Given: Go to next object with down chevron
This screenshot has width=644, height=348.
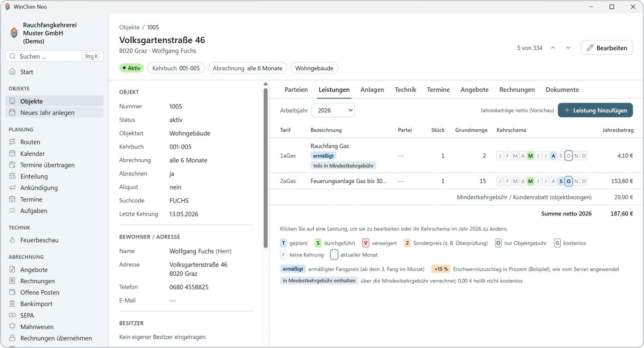Looking at the screenshot, I should click(568, 48).
